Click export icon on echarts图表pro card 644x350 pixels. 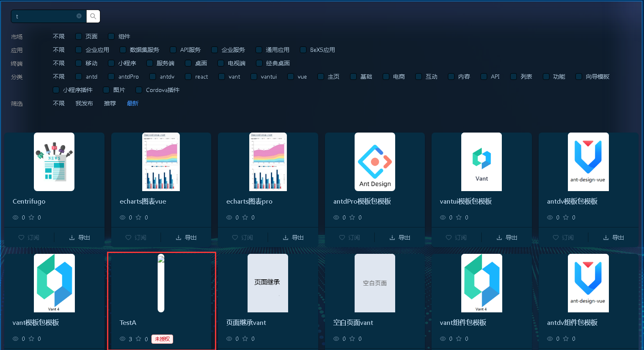pyautogui.click(x=286, y=238)
